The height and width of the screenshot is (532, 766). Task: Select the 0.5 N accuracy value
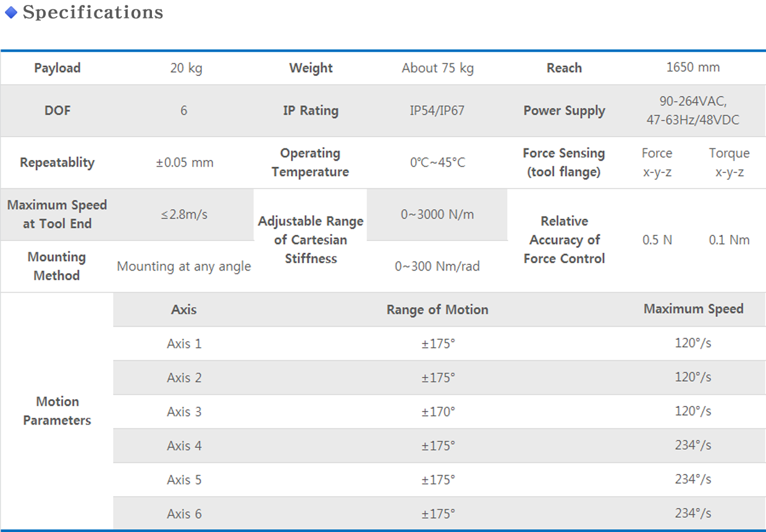[x=657, y=240]
